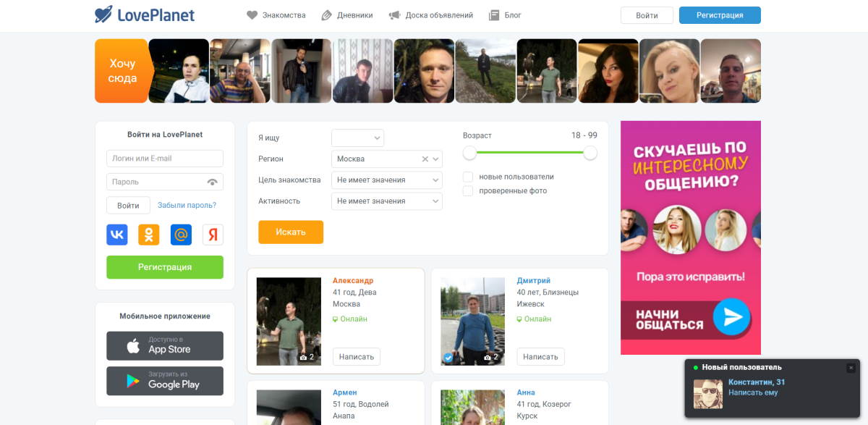Sign in with Odnoklassniki icon

coord(149,235)
